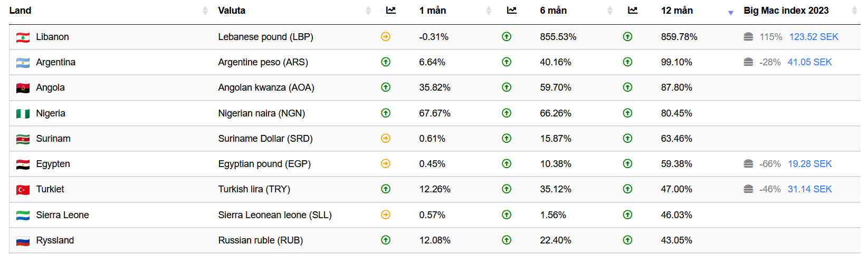Click the green 6-month arrow for Nigeria
Screen dimensions: 868x254
(507, 113)
